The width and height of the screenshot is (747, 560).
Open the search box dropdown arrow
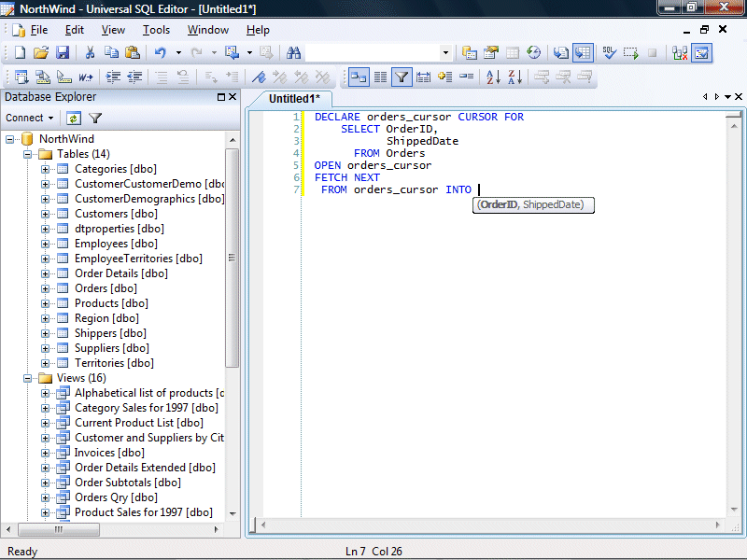445,52
